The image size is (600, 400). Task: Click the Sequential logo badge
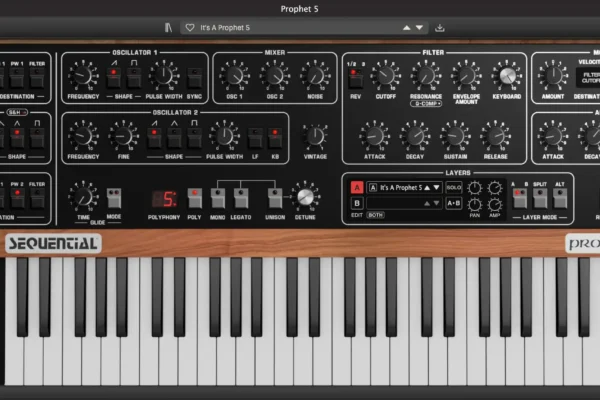pos(53,243)
